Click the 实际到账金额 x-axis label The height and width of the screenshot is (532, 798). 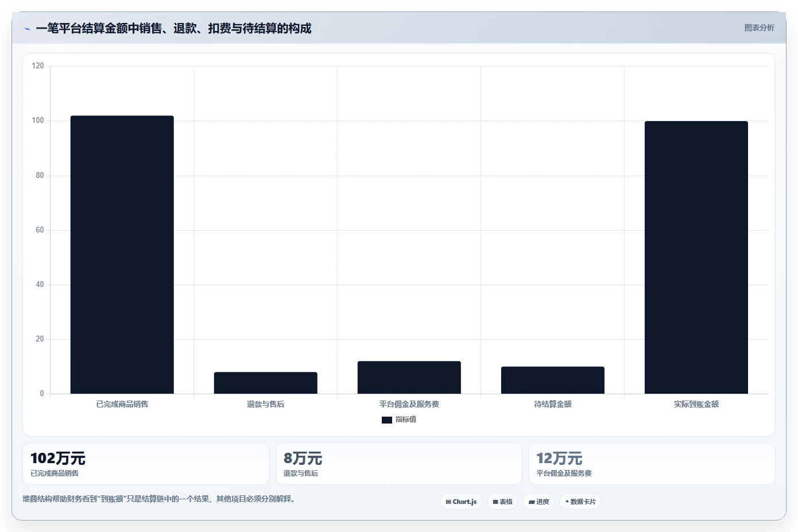tap(696, 404)
